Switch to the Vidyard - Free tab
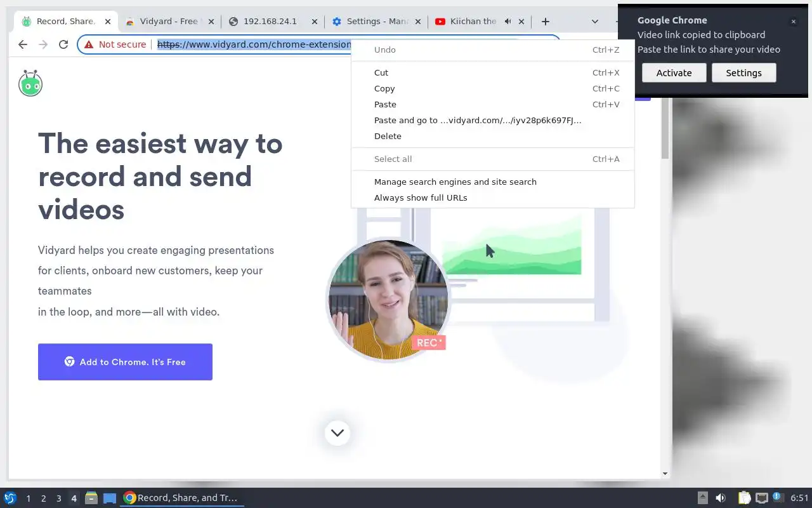Image resolution: width=812 pixels, height=508 pixels. [x=169, y=21]
